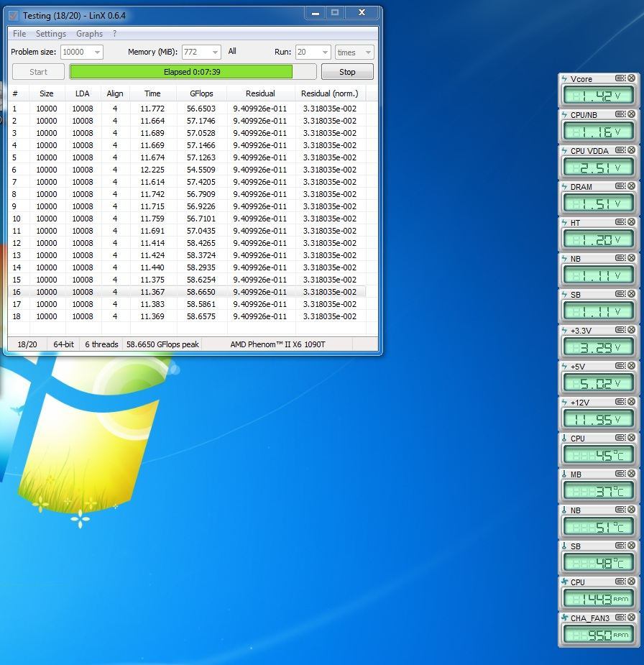Open the Run count dropdown
Image resolution: width=644 pixels, height=665 pixels.
[325, 52]
